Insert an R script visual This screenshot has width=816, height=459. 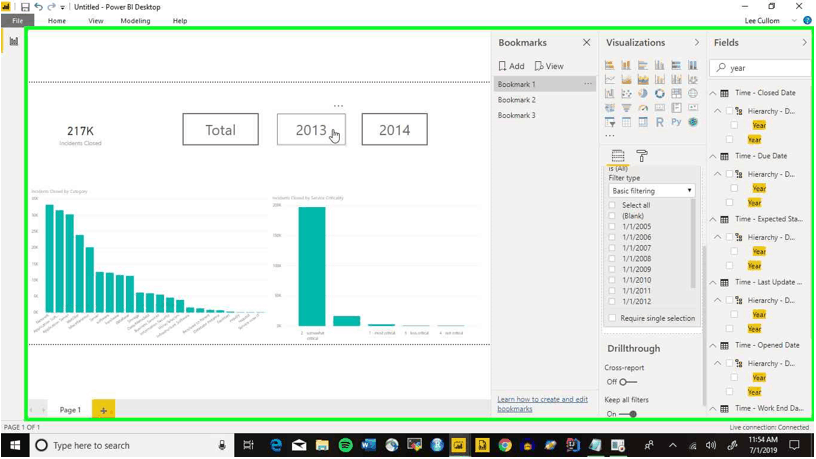pyautogui.click(x=659, y=122)
